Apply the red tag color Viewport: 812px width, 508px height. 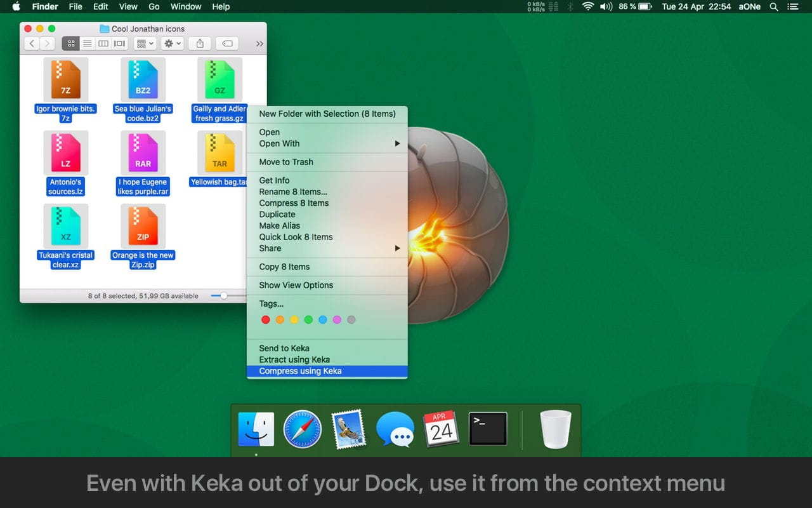[266, 320]
